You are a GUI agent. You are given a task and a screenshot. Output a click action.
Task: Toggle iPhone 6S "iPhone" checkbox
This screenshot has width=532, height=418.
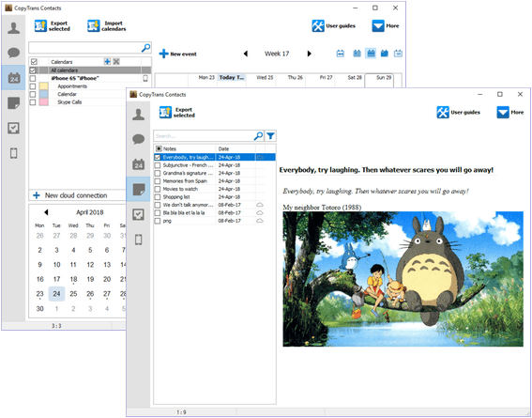33,79
